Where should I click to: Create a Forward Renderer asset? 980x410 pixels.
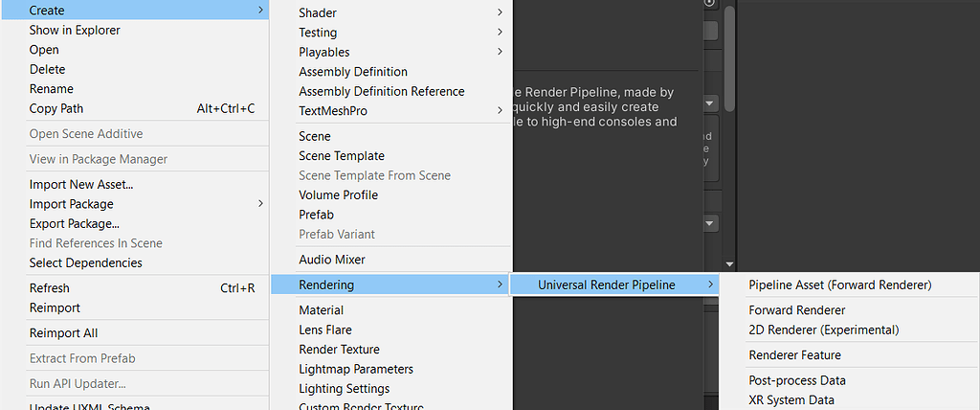point(796,310)
